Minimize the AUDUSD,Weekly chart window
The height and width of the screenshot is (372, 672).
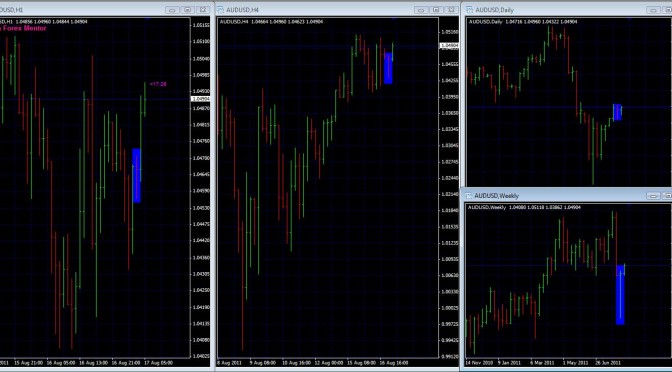pyautogui.click(x=654, y=196)
